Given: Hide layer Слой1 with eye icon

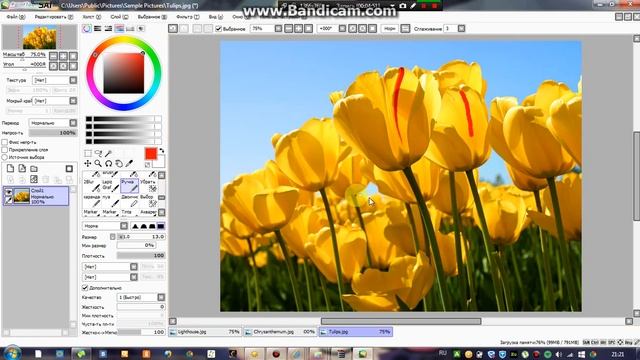Looking at the screenshot, I should pyautogui.click(x=8, y=191).
